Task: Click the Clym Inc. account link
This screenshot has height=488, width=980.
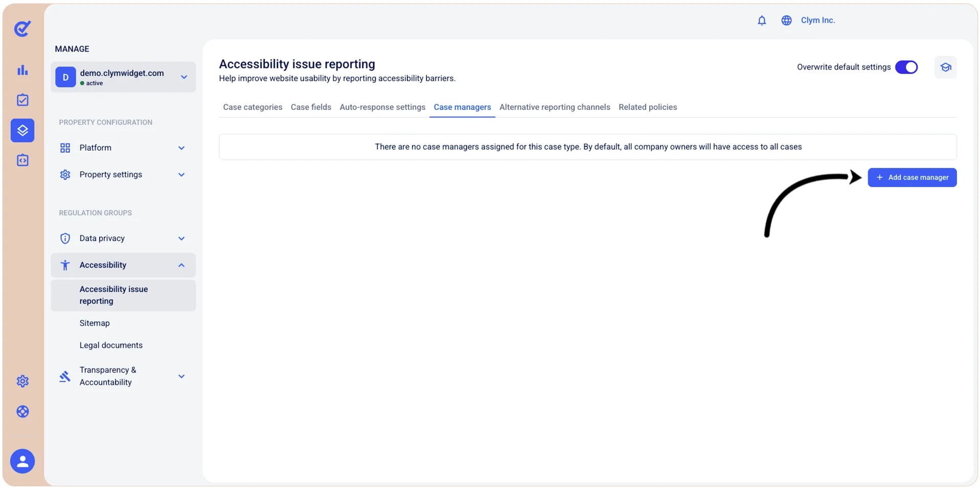Action: 818,20
